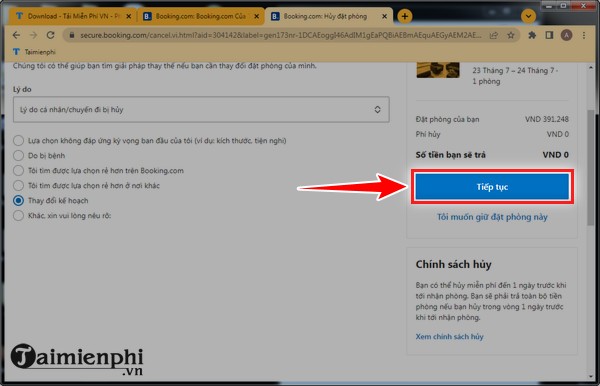Image resolution: width=600 pixels, height=386 pixels.
Task: Close the Hủy đặt phòng tab
Action: point(385,16)
